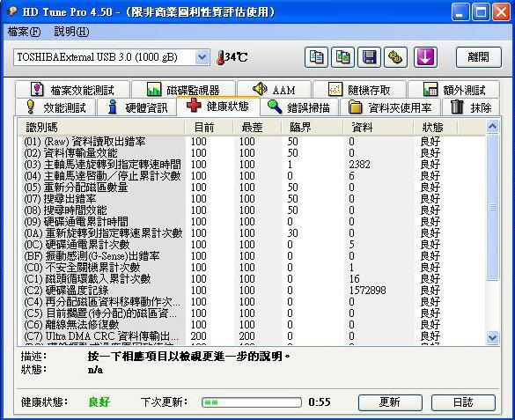Click the 更新 update button
Screen dimensions: 515x420
coord(390,402)
